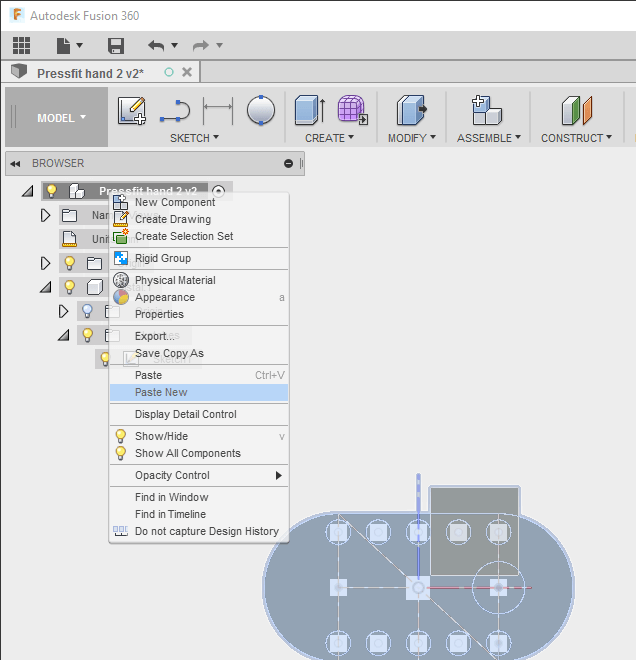Viewport: 636px width, 660px height.
Task: Toggle visibility of the cube component
Action: pos(69,287)
